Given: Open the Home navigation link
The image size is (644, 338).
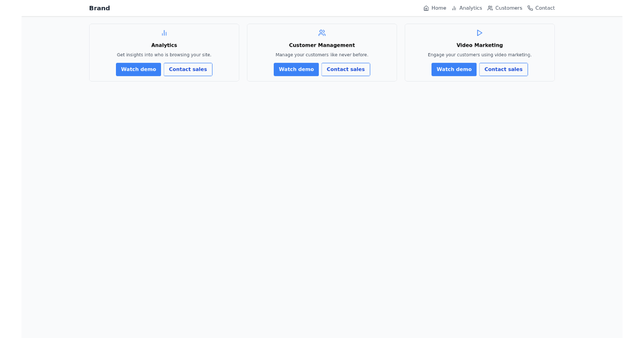Looking at the screenshot, I should point(438,8).
